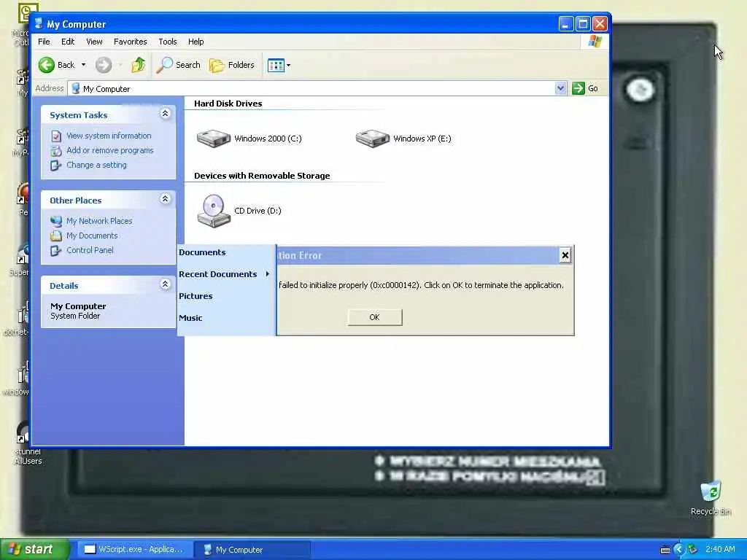Image resolution: width=747 pixels, height=560 pixels.
Task: Click the My Computer icon in address bar
Action: (75, 88)
